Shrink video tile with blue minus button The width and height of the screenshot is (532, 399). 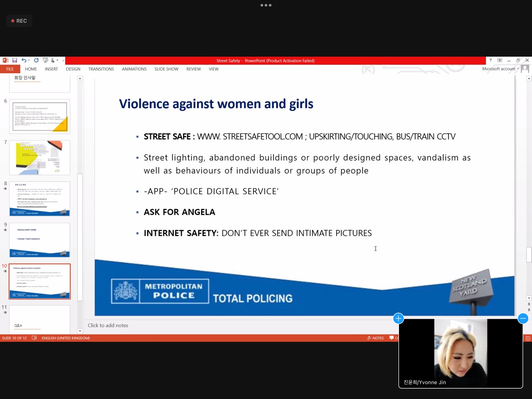click(523, 318)
